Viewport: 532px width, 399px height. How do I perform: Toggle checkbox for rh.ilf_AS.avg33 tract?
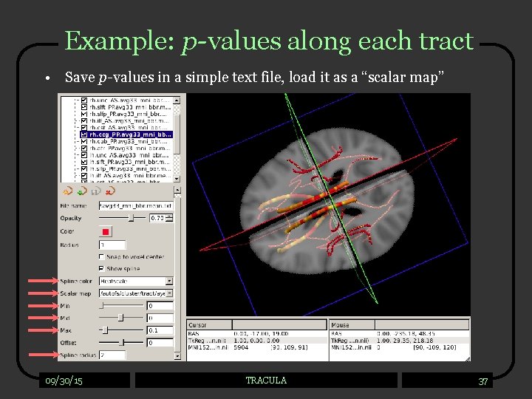84,120
